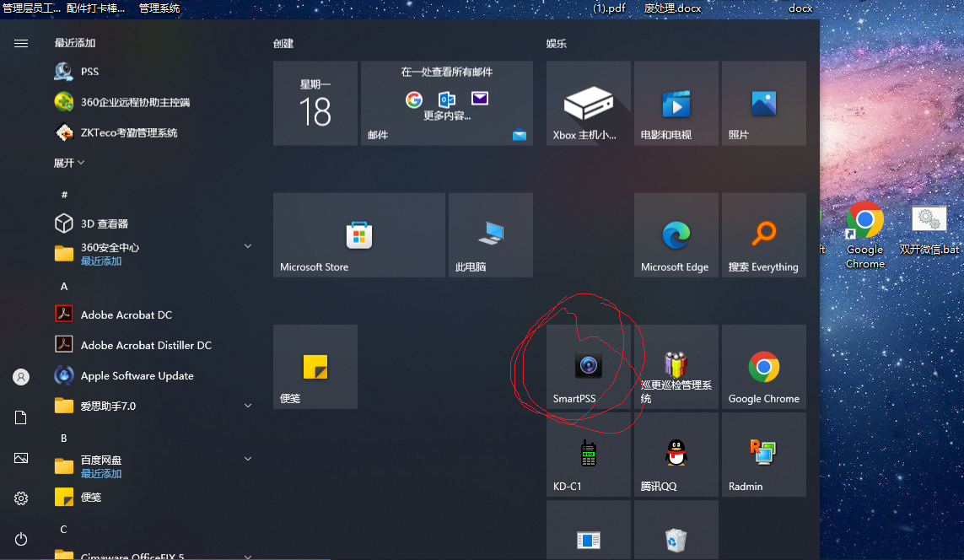The image size is (964, 560).
Task: Open the 照片 tile
Action: tap(763, 103)
